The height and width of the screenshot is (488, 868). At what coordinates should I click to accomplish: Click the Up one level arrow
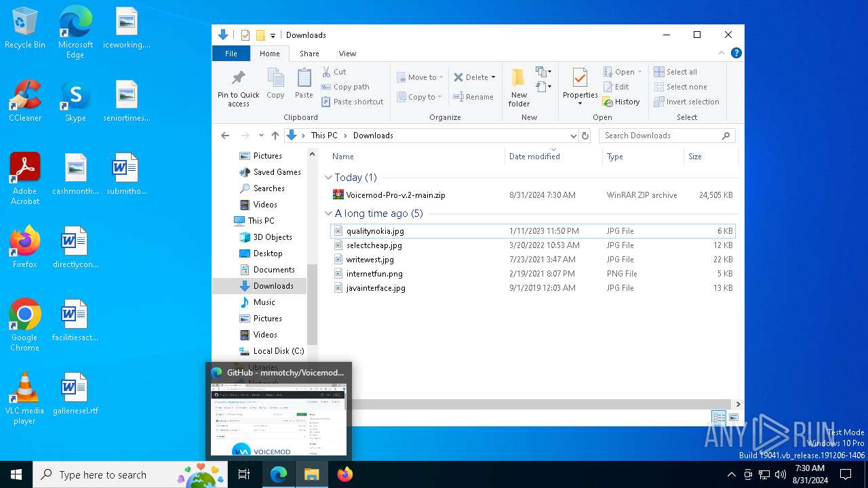(x=275, y=136)
